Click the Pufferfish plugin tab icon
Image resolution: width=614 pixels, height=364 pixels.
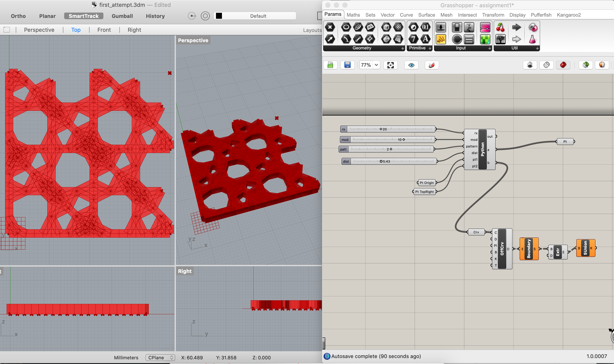point(540,15)
